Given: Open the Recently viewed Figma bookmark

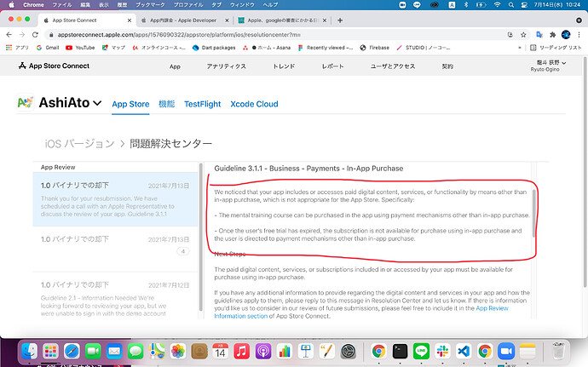Looking at the screenshot, I should pos(326,48).
